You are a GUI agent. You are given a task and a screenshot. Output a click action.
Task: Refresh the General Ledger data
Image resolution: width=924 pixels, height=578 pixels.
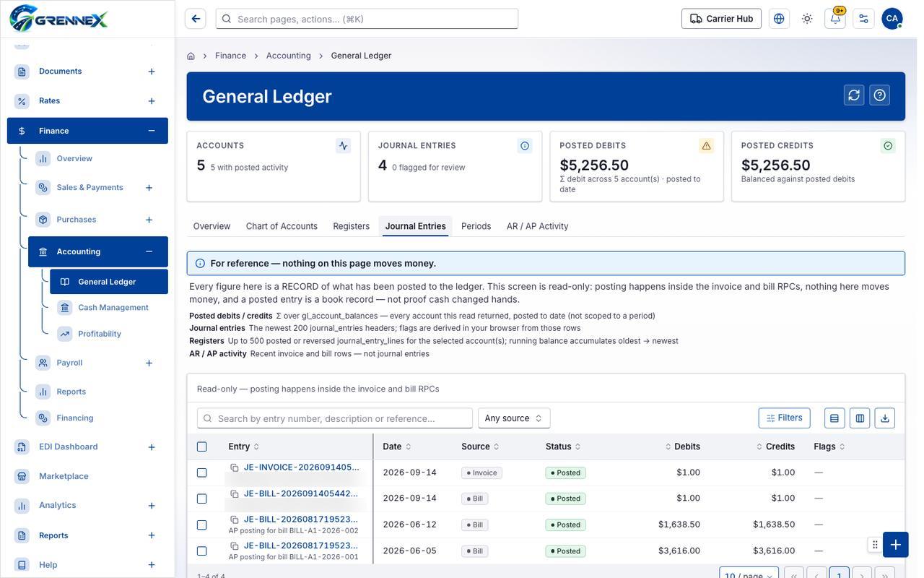tap(854, 95)
